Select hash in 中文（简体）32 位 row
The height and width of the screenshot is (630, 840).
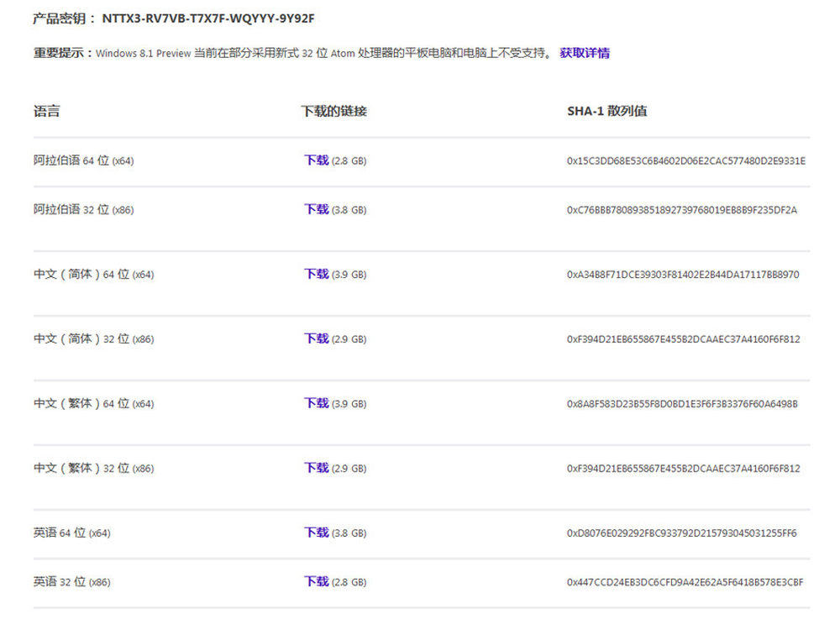click(x=684, y=339)
